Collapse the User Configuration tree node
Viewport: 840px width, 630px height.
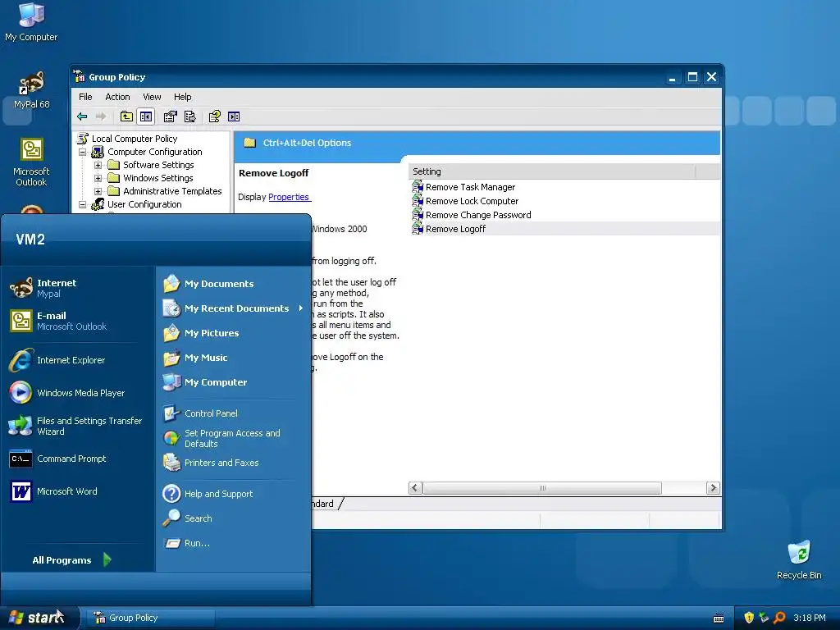(x=83, y=204)
